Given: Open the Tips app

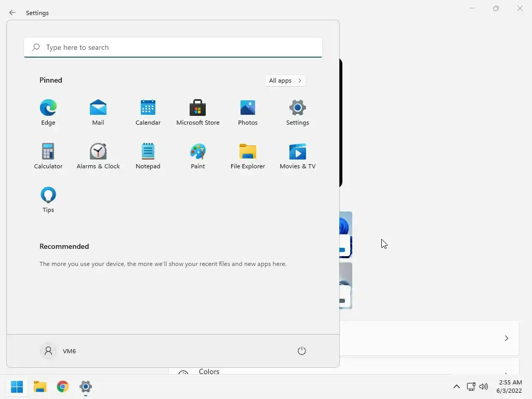Looking at the screenshot, I should [x=48, y=200].
